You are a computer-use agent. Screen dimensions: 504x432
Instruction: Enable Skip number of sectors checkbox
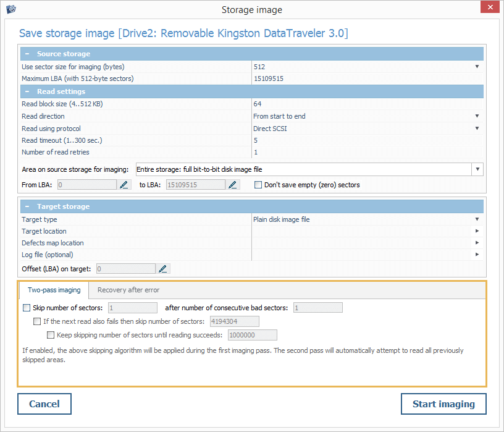click(x=27, y=308)
